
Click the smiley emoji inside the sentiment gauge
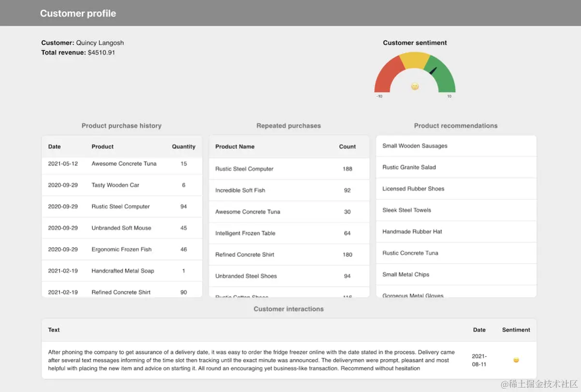(414, 86)
